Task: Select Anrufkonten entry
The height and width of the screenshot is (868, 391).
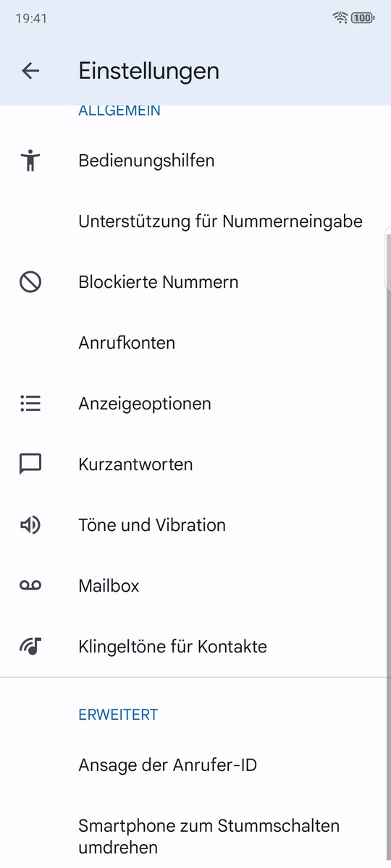Action: [x=195, y=342]
